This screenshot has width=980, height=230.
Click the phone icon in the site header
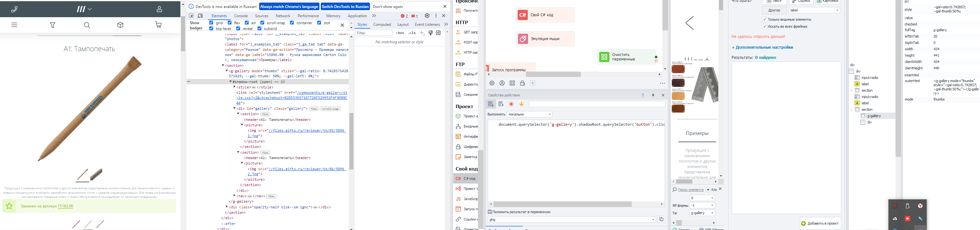click(15, 9)
